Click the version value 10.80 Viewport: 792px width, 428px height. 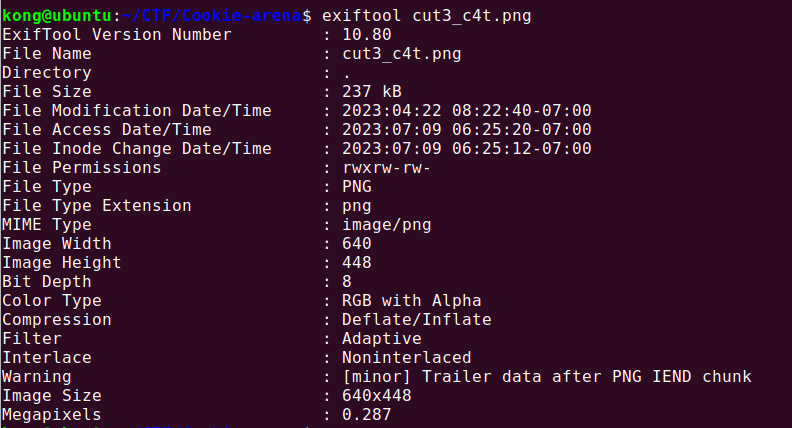367,35
